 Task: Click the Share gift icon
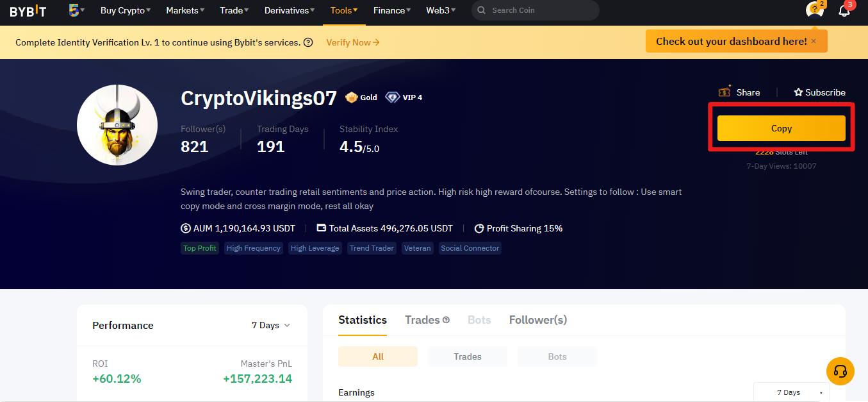(x=725, y=92)
